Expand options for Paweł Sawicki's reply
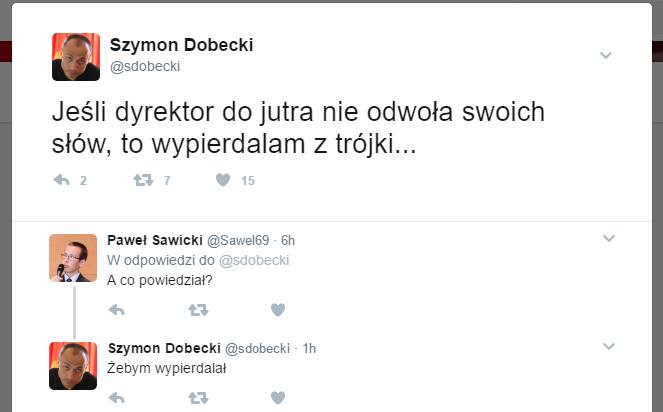This screenshot has width=663, height=412. pyautogui.click(x=607, y=239)
